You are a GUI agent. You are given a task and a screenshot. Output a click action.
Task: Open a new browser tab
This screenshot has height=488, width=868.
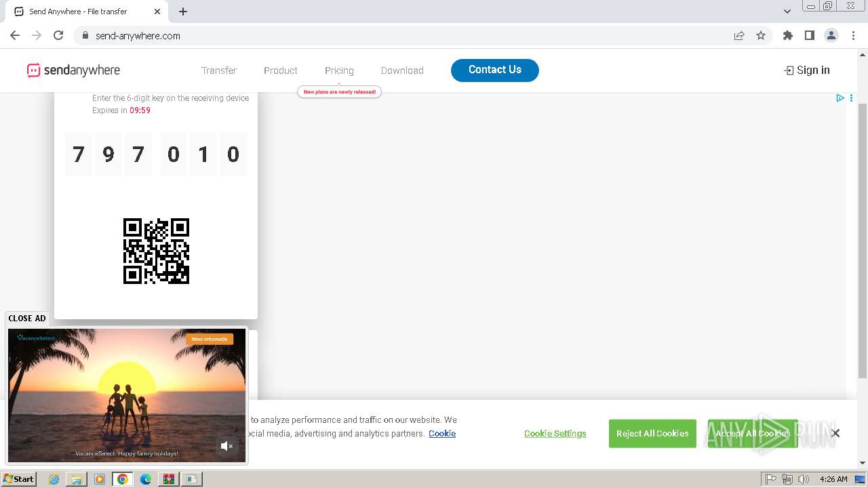(x=183, y=12)
